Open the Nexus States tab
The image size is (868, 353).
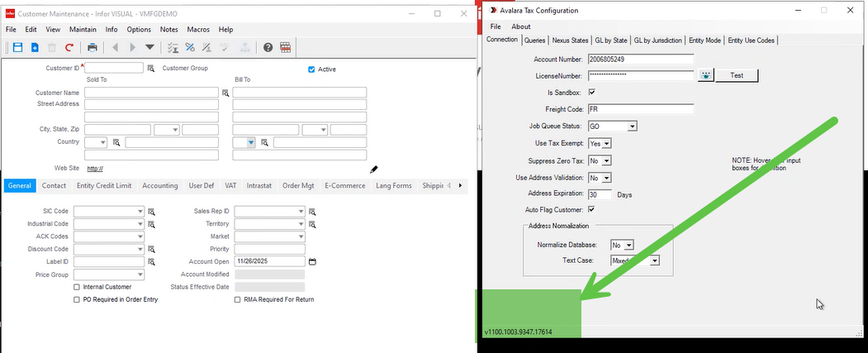click(x=570, y=41)
